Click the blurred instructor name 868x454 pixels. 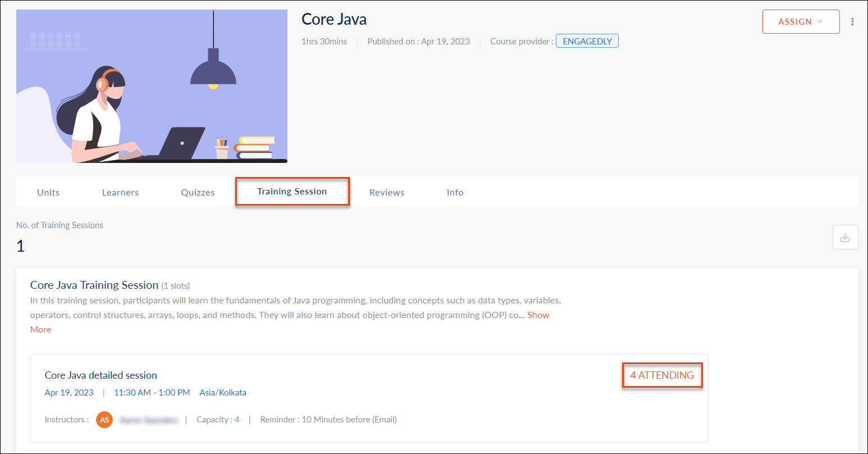[x=149, y=420]
